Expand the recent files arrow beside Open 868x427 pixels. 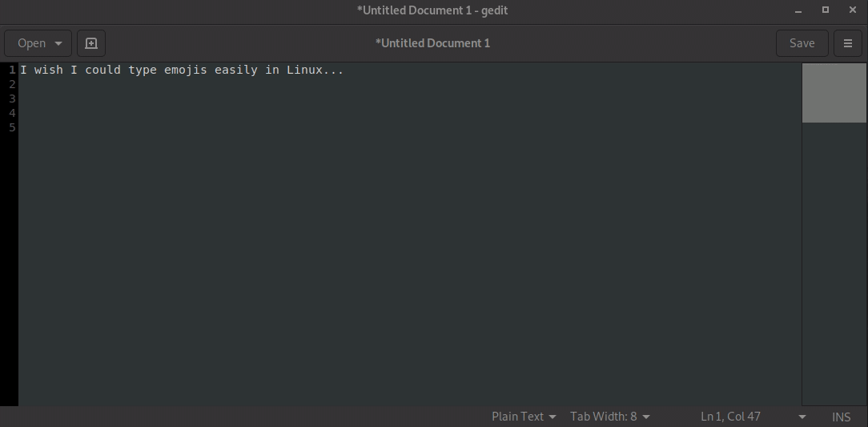pyautogui.click(x=58, y=43)
